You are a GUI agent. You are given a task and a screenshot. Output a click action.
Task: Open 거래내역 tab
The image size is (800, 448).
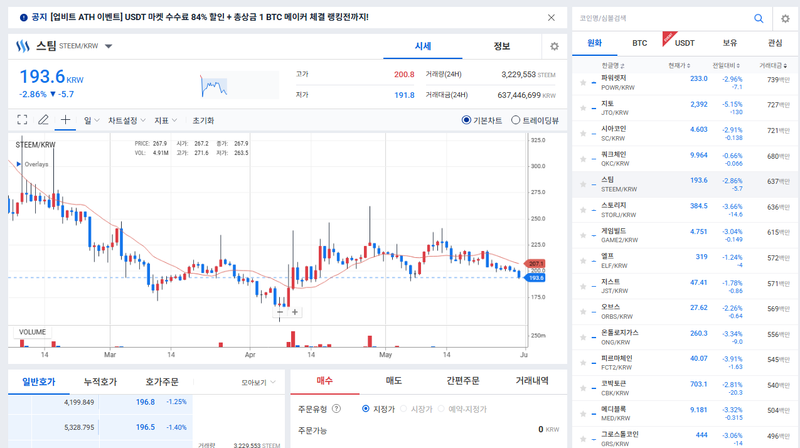[x=532, y=381]
